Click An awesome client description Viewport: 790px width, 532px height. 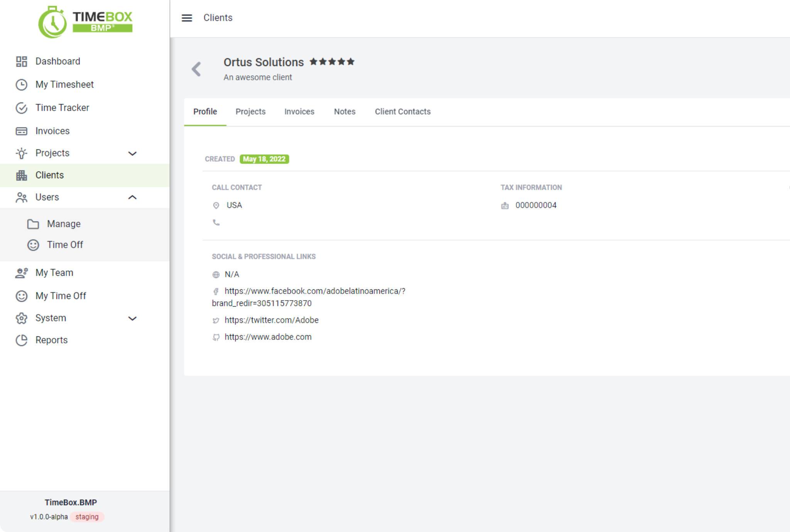click(x=258, y=78)
